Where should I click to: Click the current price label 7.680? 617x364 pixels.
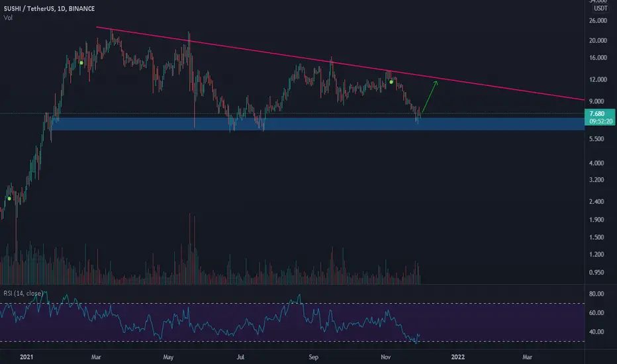(597, 114)
